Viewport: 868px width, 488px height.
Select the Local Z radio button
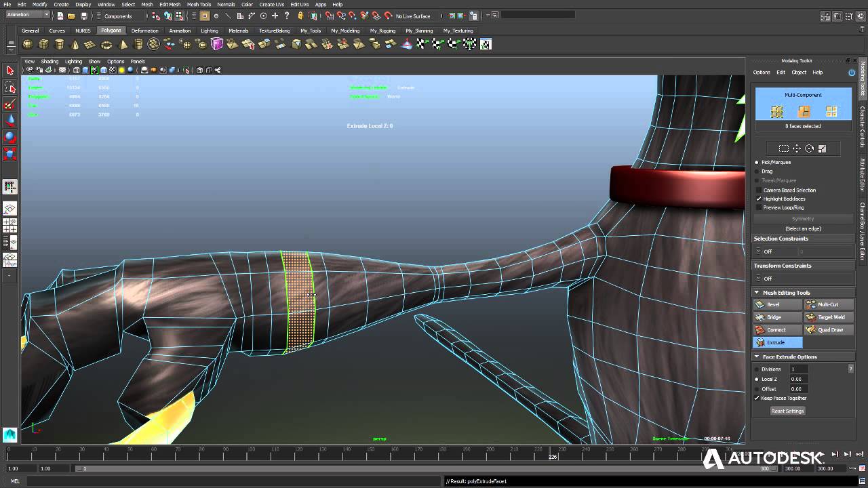pos(757,380)
